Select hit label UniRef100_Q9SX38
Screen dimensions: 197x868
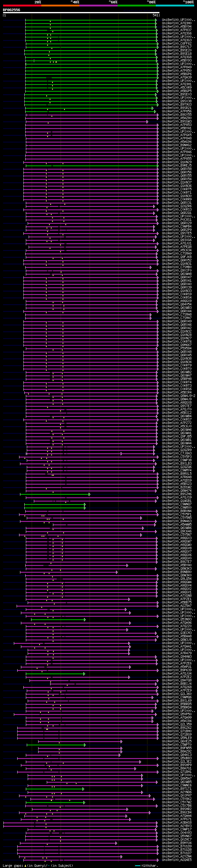pyautogui.click(x=177, y=101)
